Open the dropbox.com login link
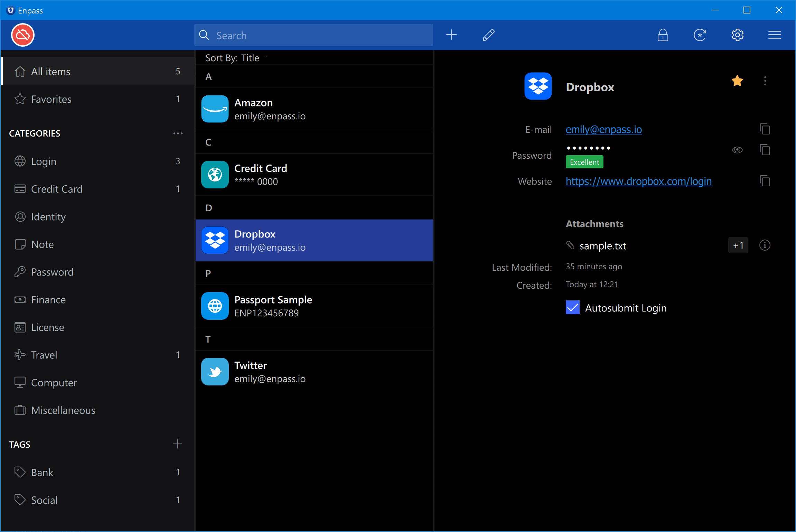Screen dimensions: 796x532 (x=638, y=181)
